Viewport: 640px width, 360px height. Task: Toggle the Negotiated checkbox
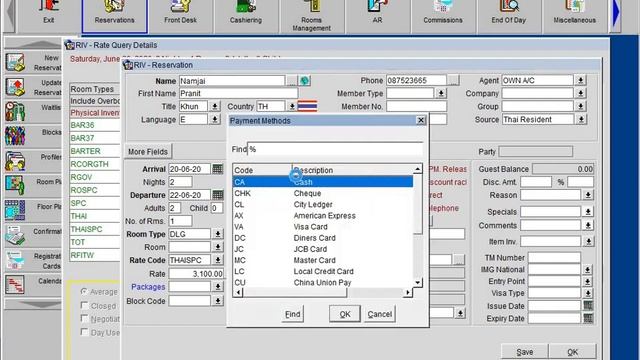(84, 318)
